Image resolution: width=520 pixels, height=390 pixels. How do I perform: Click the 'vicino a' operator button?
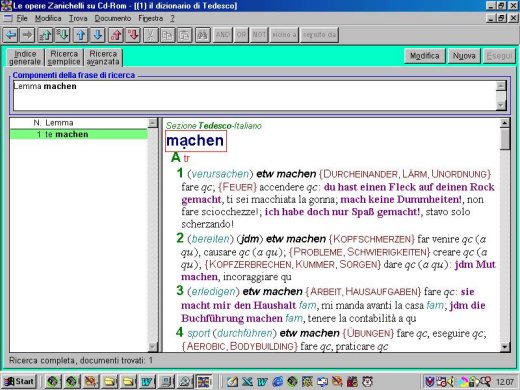tap(284, 35)
